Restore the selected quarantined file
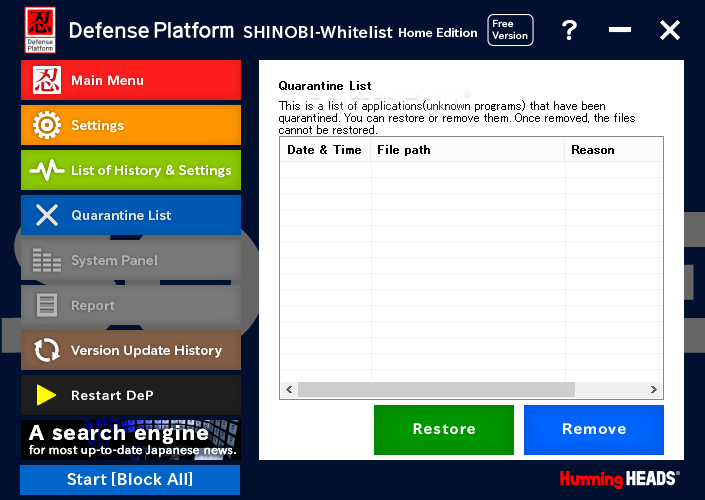Image resolution: width=705 pixels, height=500 pixels. point(444,430)
